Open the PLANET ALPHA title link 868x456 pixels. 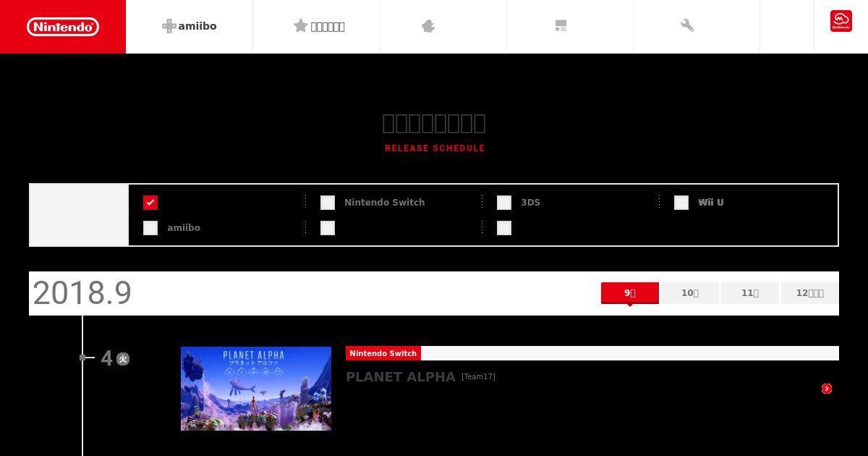tap(401, 377)
